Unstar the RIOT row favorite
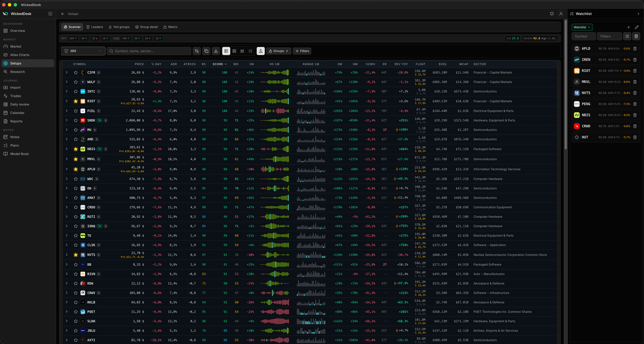The width and height of the screenshot is (644, 344). [76, 101]
